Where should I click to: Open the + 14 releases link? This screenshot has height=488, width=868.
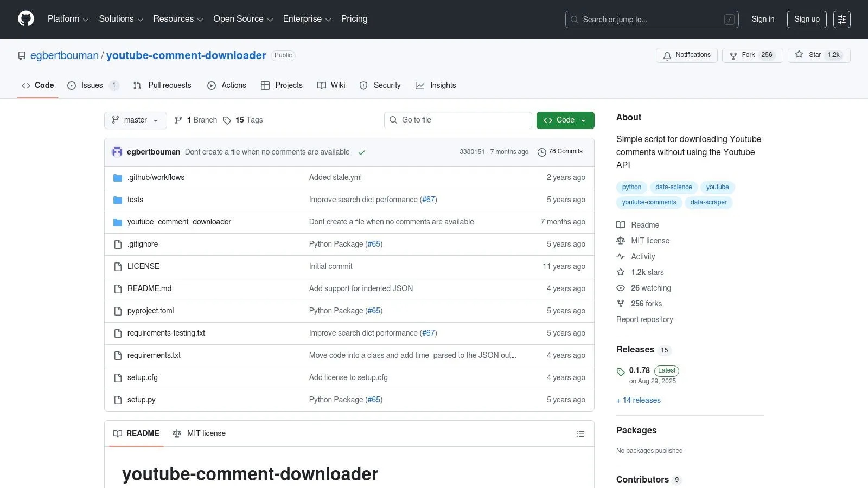pyautogui.click(x=639, y=400)
